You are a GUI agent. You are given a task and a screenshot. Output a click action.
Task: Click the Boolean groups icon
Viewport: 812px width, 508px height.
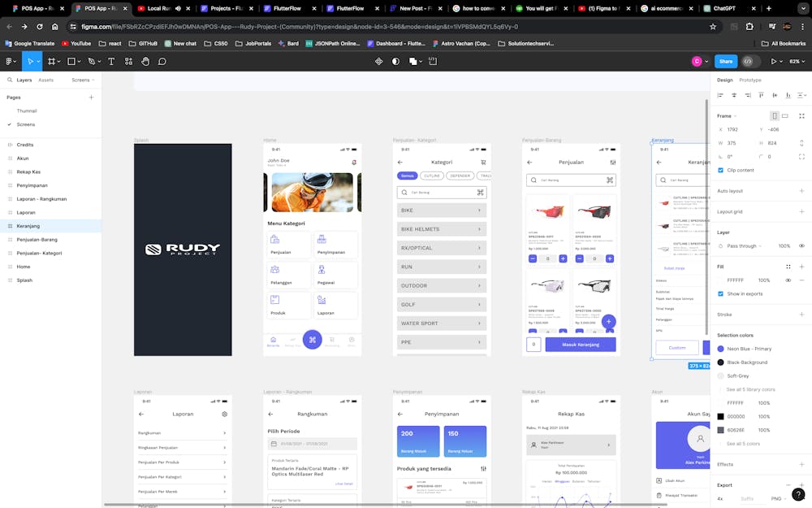pos(412,61)
